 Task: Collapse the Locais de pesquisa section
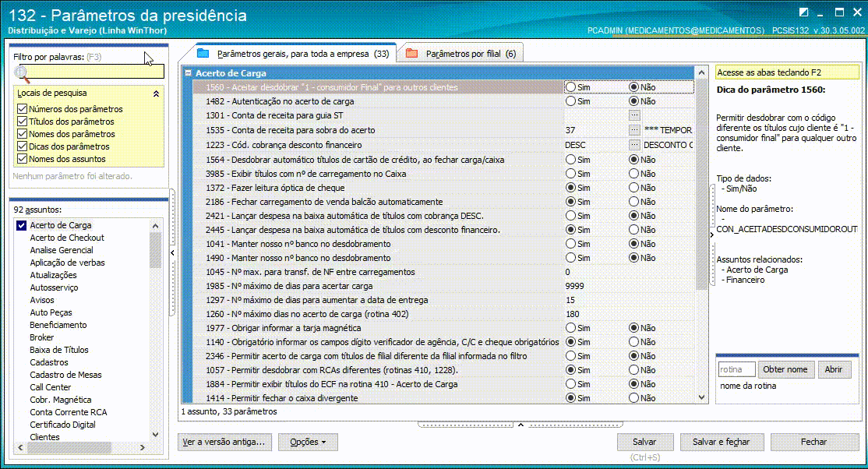156,93
